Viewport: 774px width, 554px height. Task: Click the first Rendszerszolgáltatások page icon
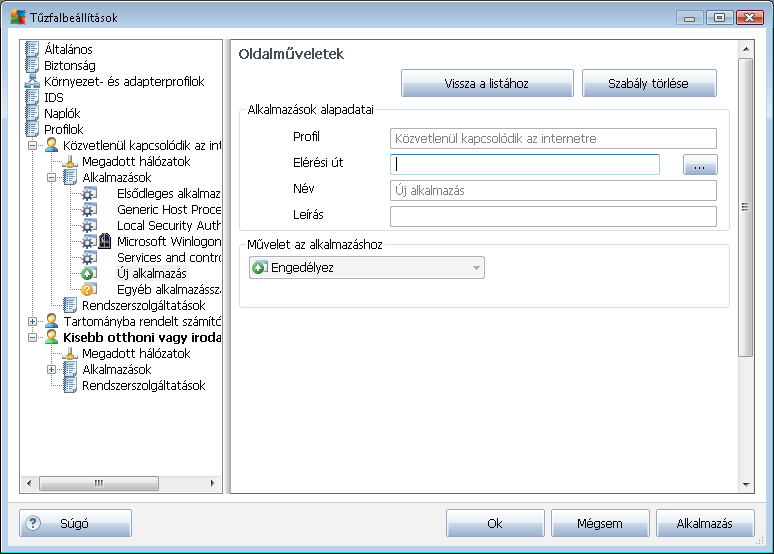point(70,305)
